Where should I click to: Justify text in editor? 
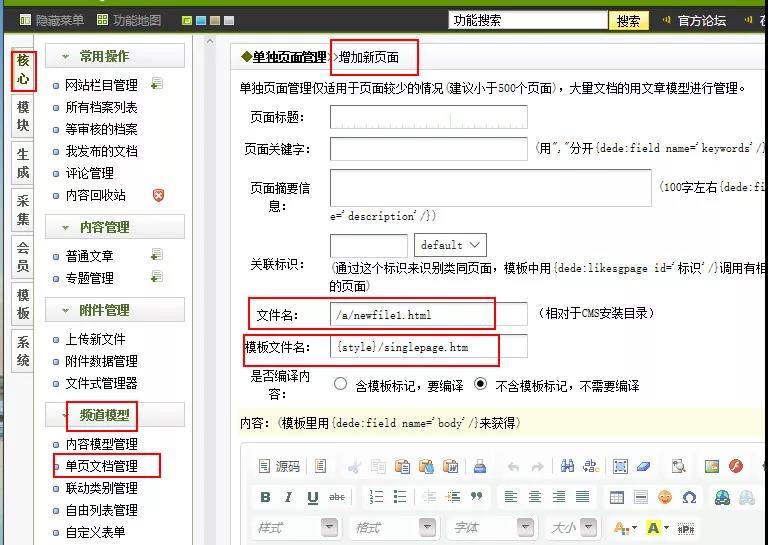582,497
